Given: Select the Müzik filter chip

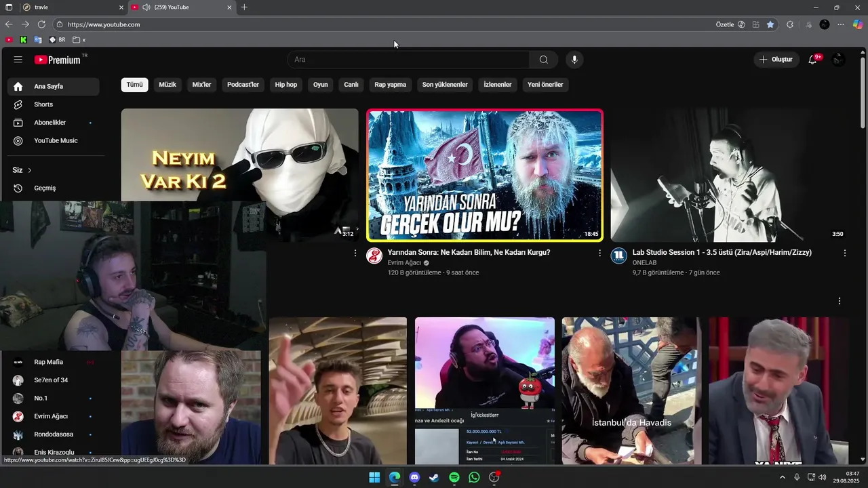Looking at the screenshot, I should [167, 85].
